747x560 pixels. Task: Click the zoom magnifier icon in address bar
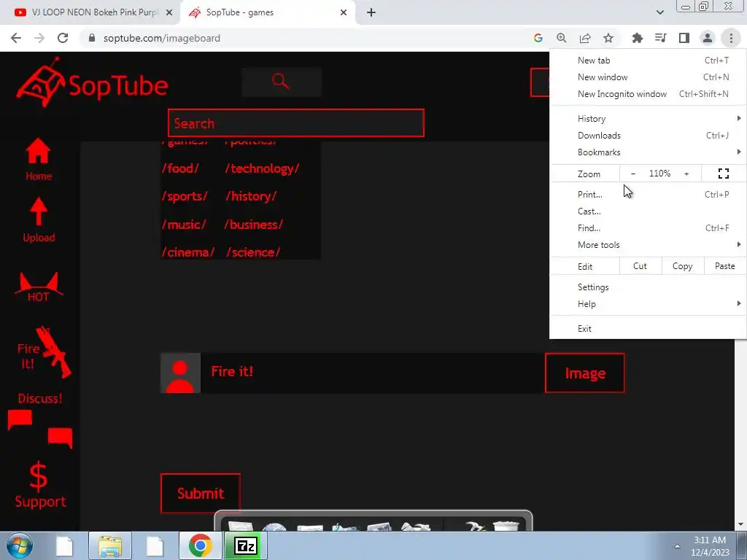[x=562, y=38]
